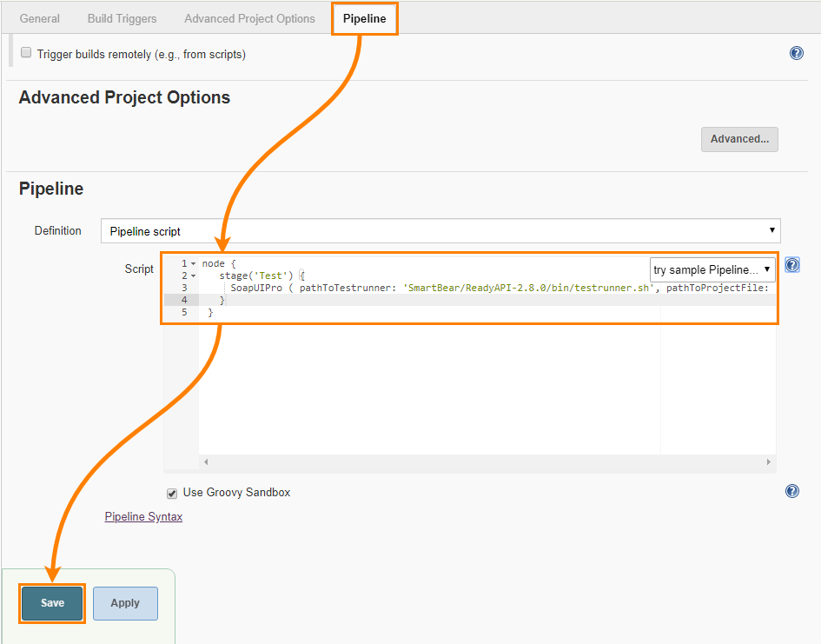Open the Pipeline Syntax link
Image resolution: width=821 pixels, height=644 pixels.
(142, 516)
